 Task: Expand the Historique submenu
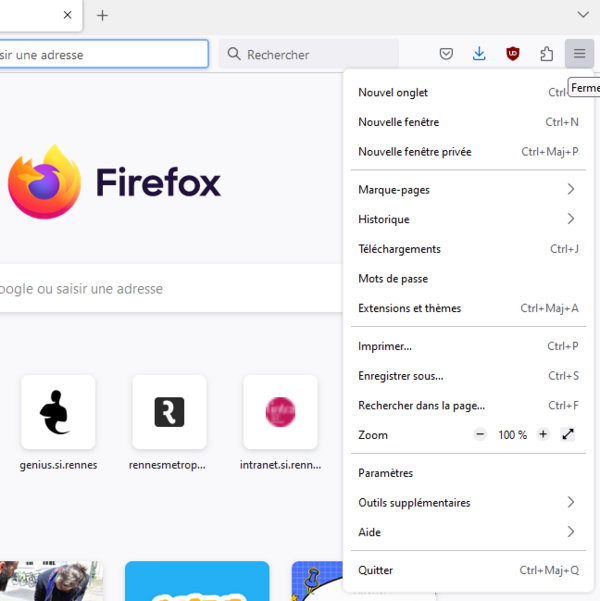[468, 219]
